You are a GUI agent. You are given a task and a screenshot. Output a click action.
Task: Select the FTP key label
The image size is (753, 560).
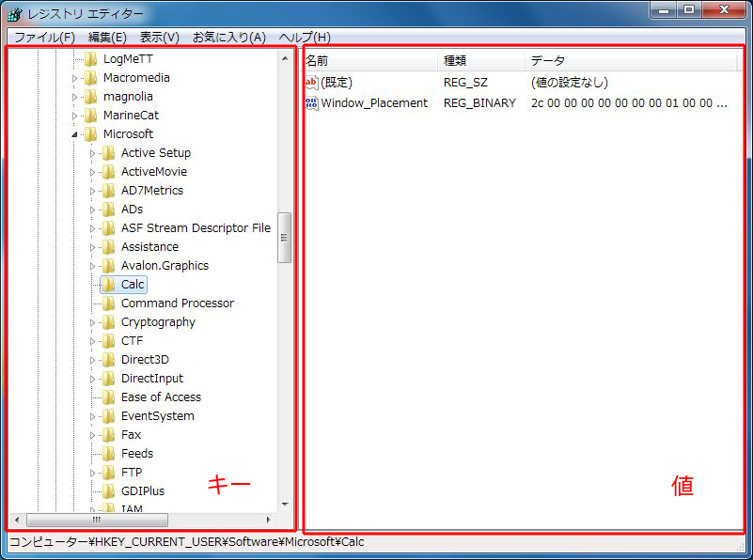pos(132,473)
